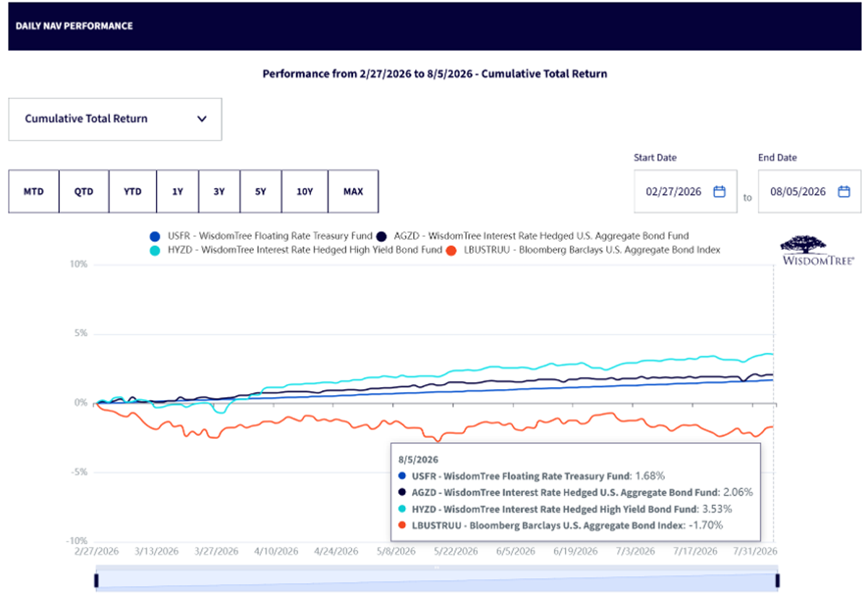Click the Start Date input field
Image resolution: width=868 pixels, height=594 pixels.
coord(686,192)
